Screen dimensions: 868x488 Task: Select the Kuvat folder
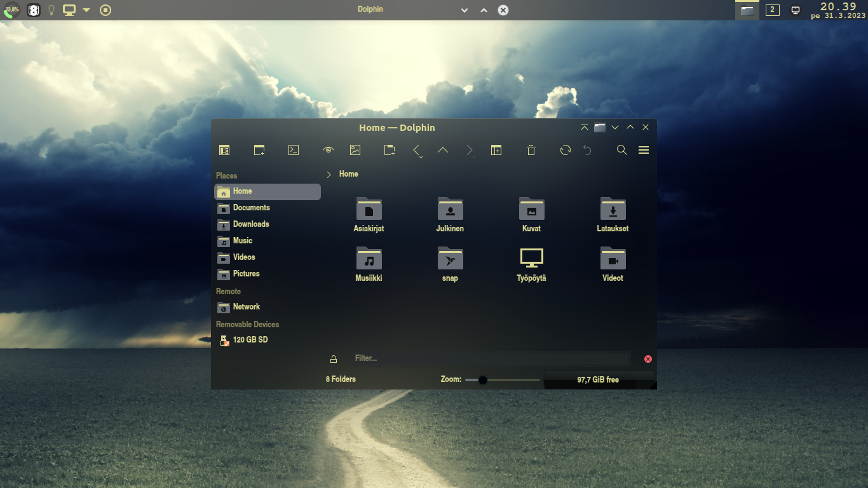[531, 215]
